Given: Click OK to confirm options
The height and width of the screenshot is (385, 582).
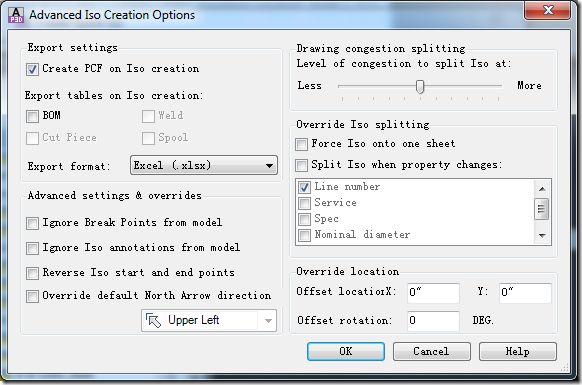Looking at the screenshot, I should click(x=346, y=351).
